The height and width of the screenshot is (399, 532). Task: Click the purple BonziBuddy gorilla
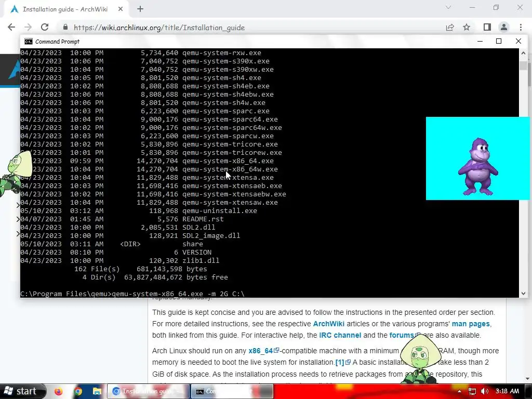tap(478, 166)
